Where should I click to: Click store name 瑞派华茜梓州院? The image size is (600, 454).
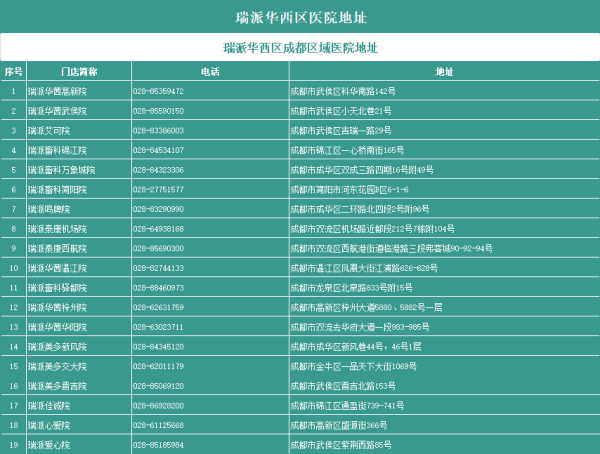57,307
